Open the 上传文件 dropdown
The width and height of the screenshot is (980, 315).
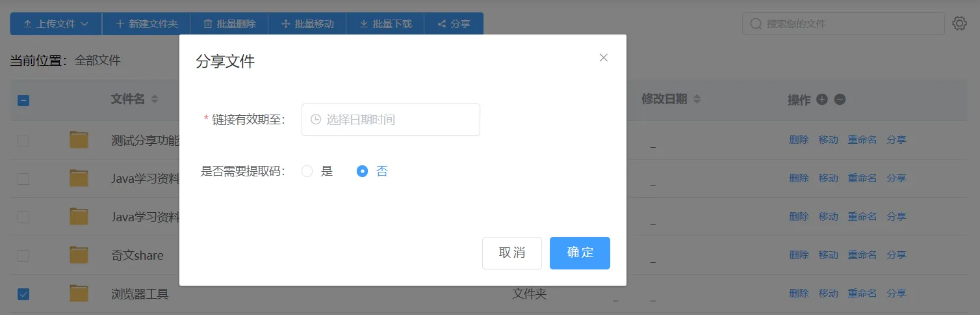[x=56, y=24]
